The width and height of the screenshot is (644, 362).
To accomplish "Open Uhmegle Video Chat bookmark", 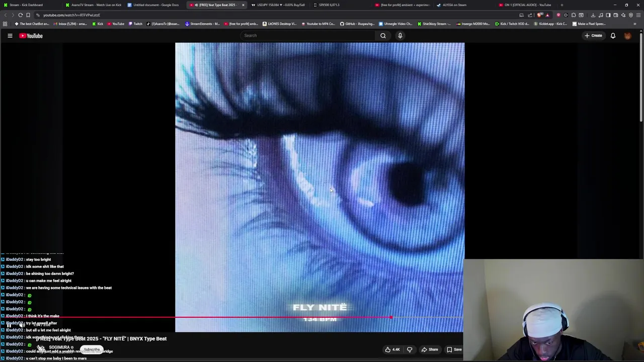I will click(395, 24).
